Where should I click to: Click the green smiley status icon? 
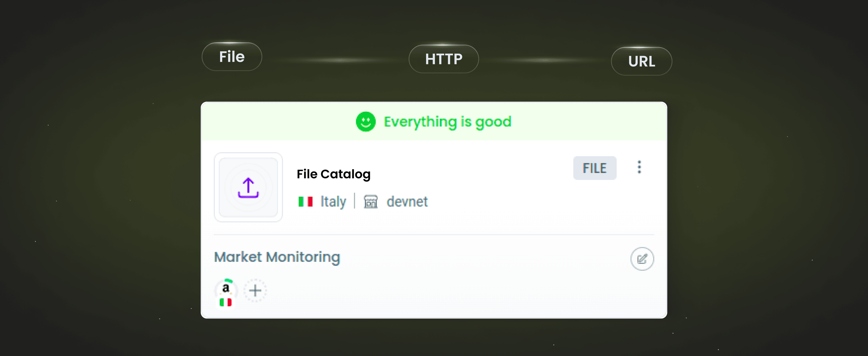point(366,122)
